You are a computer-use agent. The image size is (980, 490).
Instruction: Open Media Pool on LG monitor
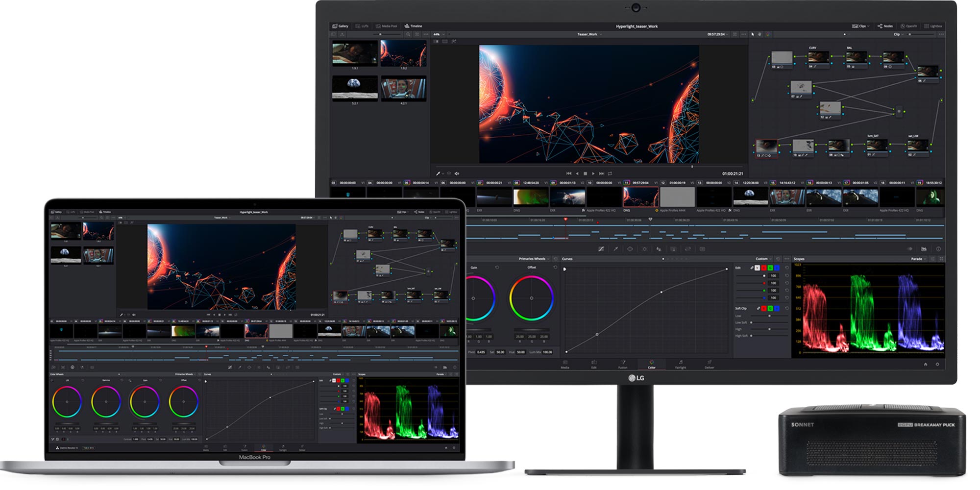[386, 26]
